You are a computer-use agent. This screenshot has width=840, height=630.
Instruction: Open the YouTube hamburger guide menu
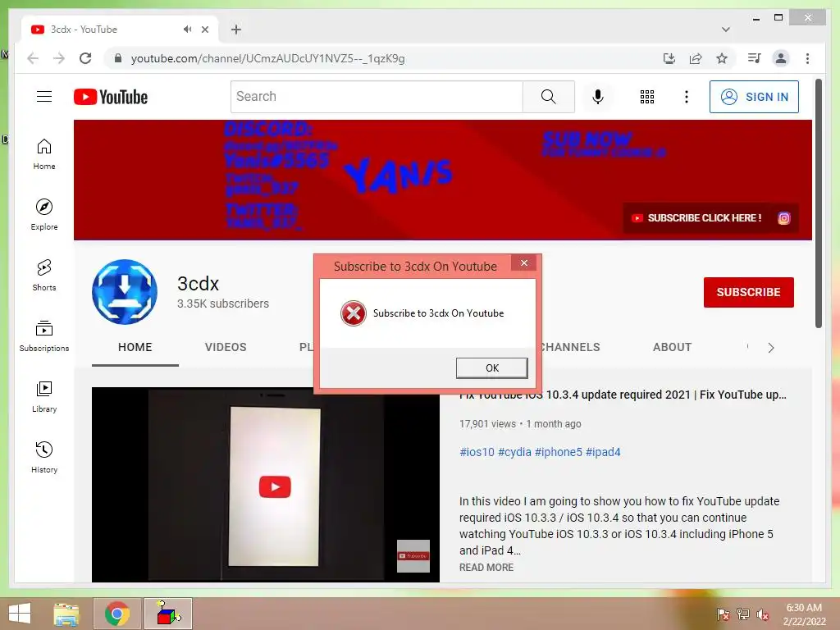pos(44,97)
